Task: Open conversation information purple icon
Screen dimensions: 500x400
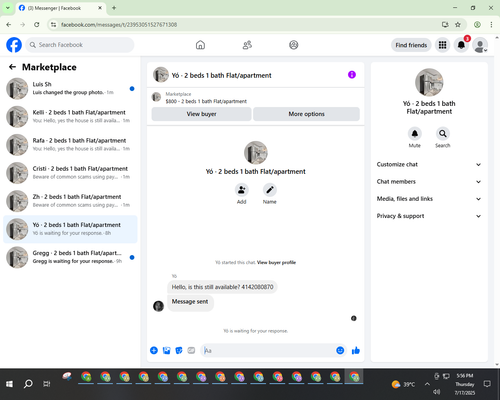Action: [352, 75]
